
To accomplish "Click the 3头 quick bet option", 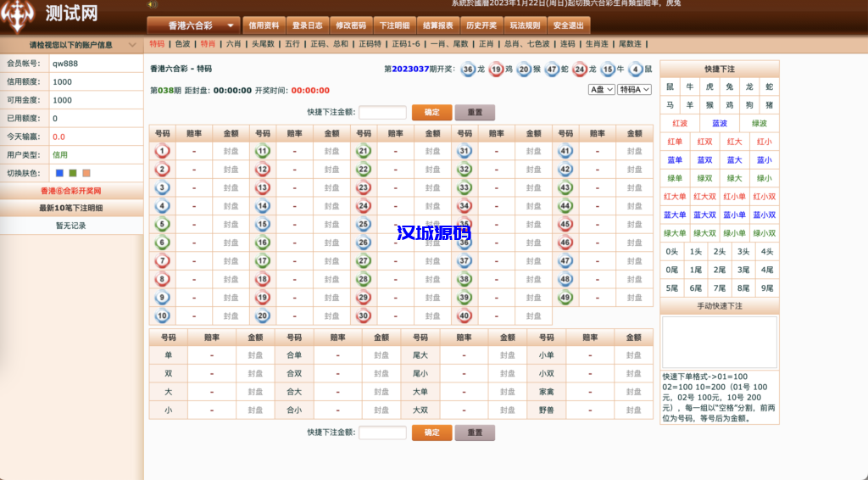I will click(x=743, y=251).
